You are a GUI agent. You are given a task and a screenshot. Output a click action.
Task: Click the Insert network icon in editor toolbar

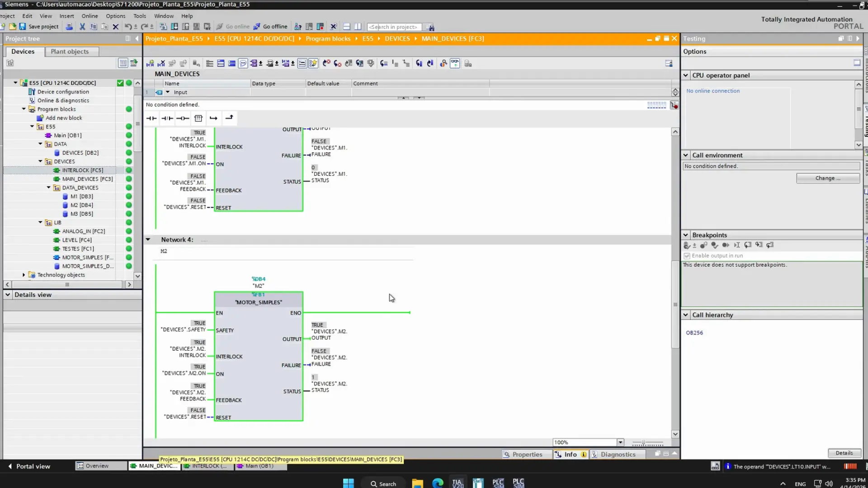click(150, 64)
